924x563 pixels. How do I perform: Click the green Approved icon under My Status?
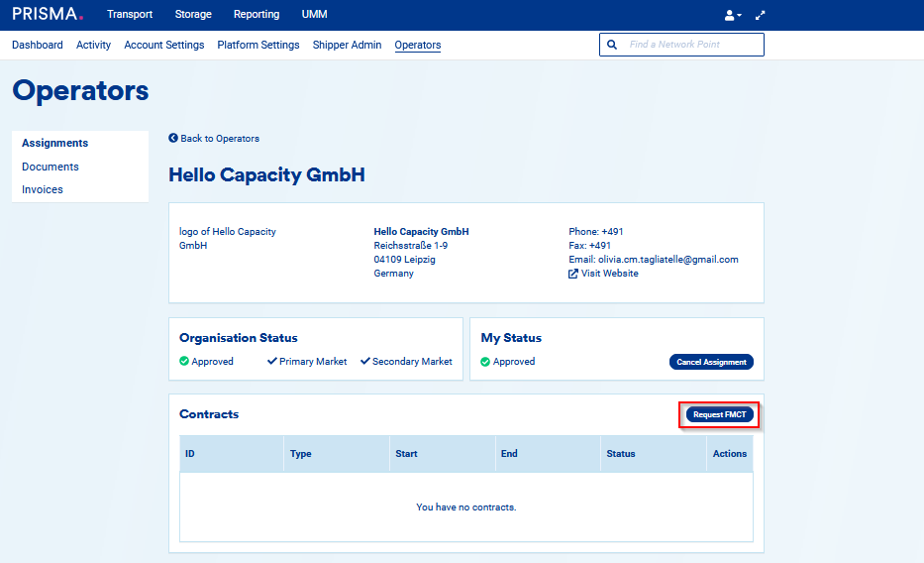click(x=485, y=362)
